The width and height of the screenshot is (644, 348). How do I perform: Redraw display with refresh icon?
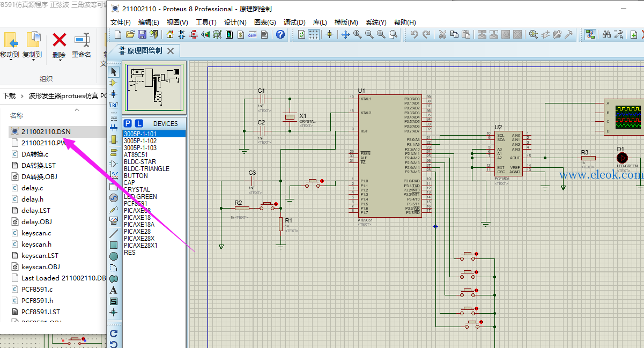click(x=302, y=35)
